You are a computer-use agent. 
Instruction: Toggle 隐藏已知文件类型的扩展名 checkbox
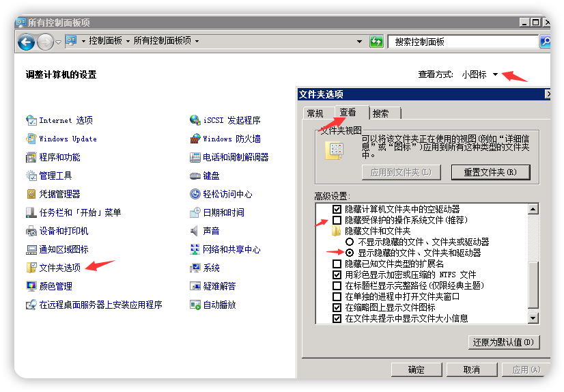337,264
